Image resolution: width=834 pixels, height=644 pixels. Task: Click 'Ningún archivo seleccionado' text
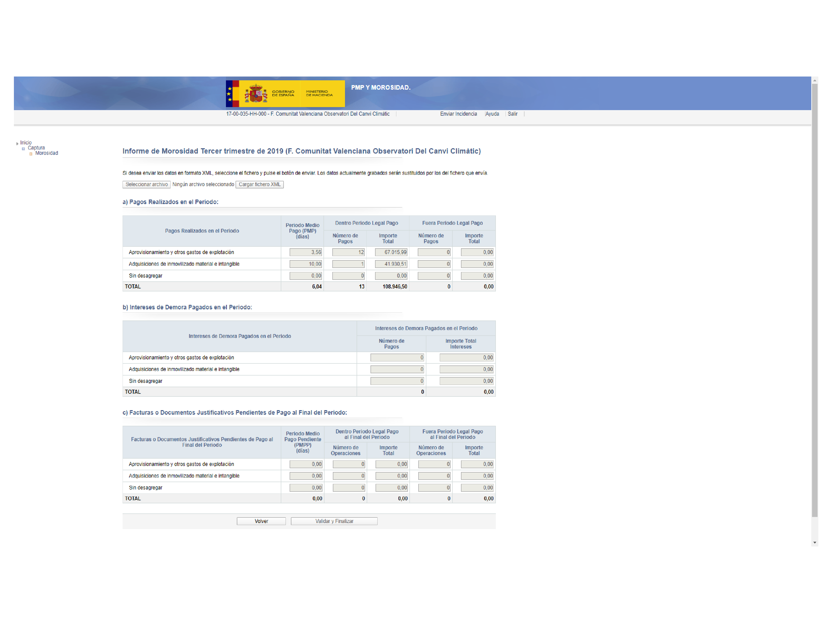tap(203, 184)
